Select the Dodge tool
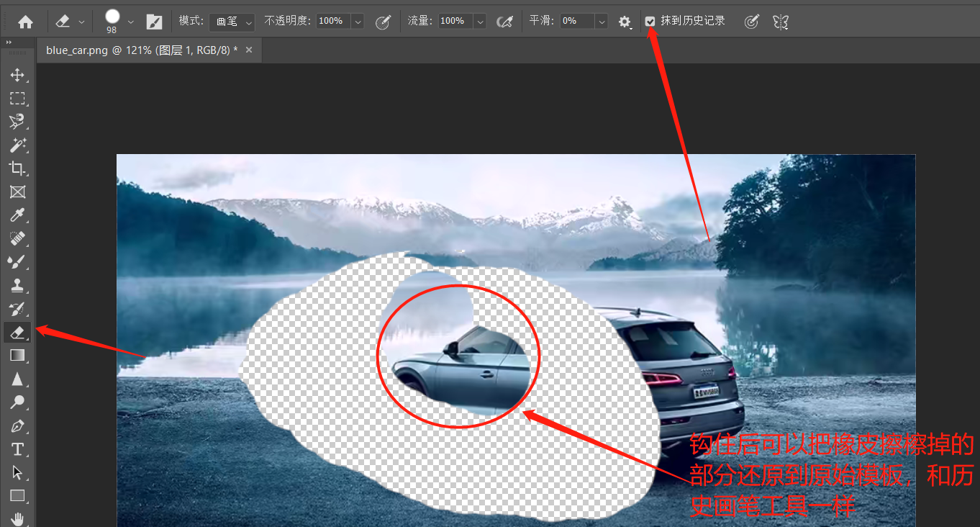The height and width of the screenshot is (527, 980). pyautogui.click(x=17, y=402)
